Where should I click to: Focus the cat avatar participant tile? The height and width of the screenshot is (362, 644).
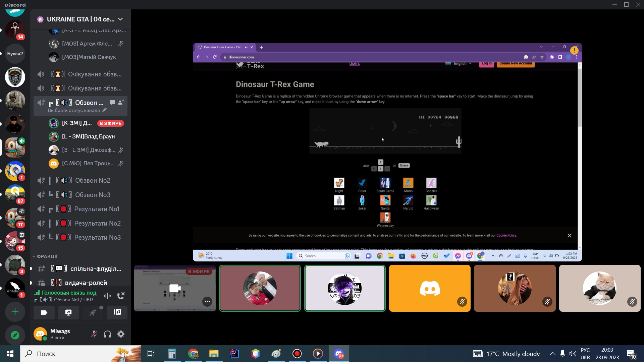click(x=600, y=288)
